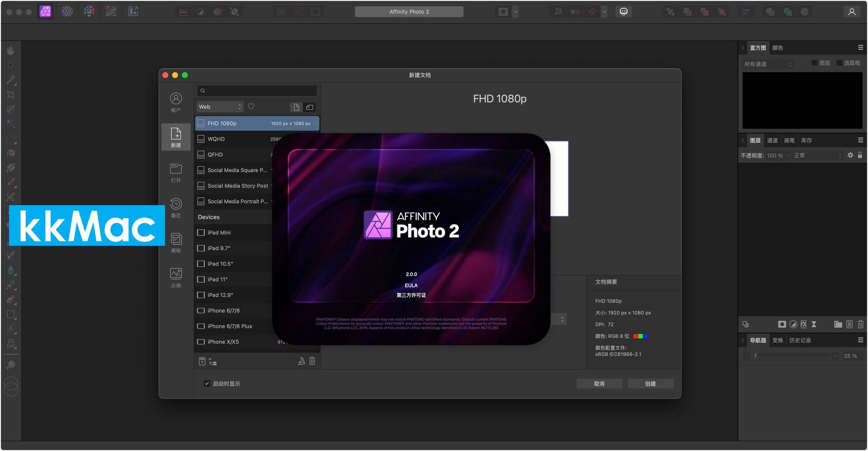Switch to the 变换 (Transform) tab
Viewport: 868px width, 451px height.
coord(778,340)
